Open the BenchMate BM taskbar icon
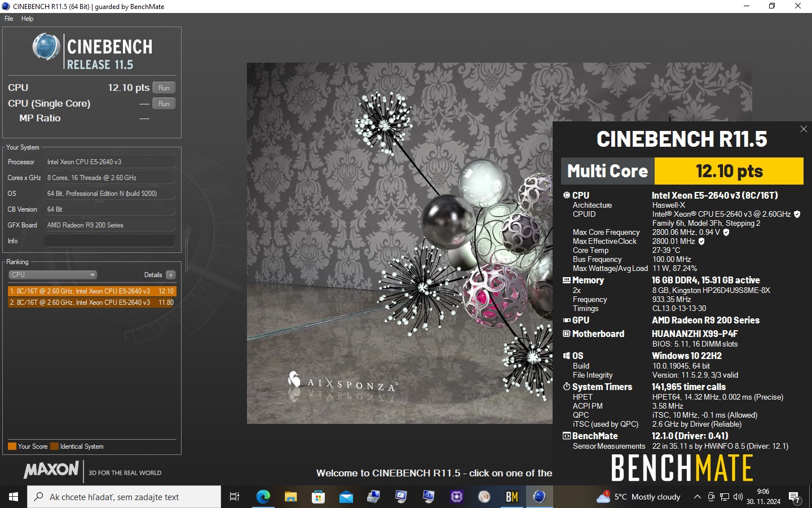 tap(511, 497)
